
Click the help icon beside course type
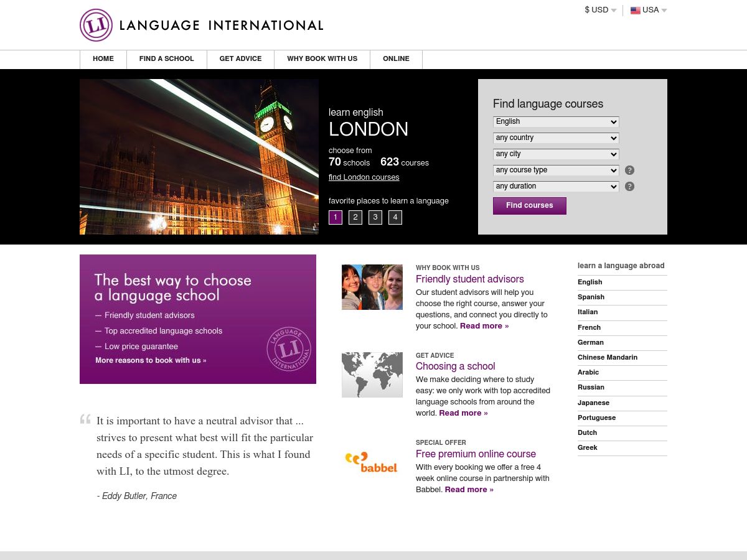pos(629,170)
